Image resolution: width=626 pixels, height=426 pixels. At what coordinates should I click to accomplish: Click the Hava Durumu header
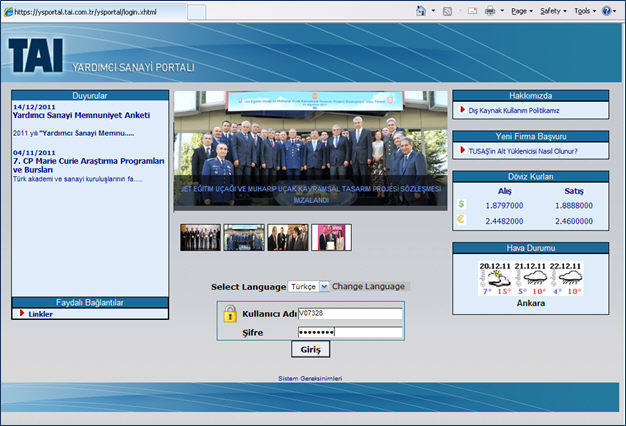click(531, 248)
